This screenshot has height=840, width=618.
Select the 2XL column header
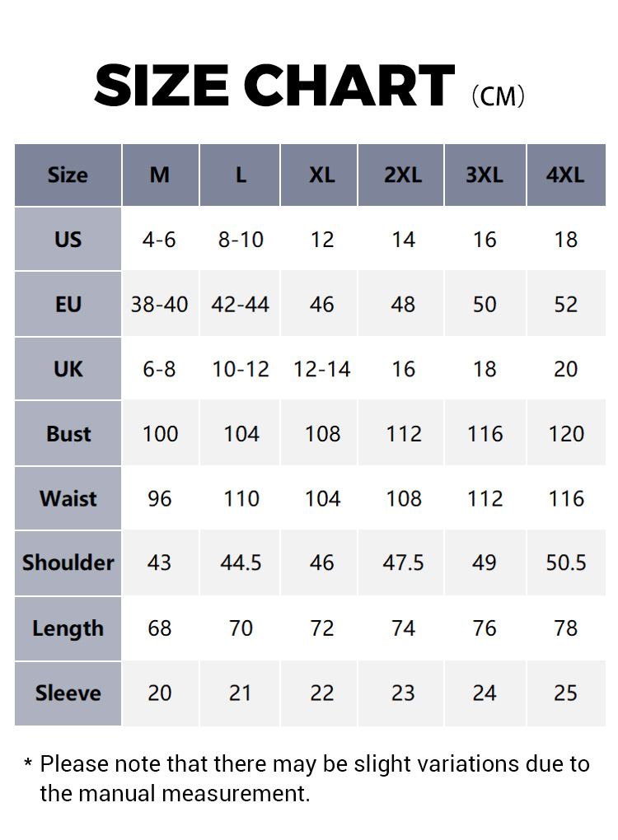[x=402, y=175]
